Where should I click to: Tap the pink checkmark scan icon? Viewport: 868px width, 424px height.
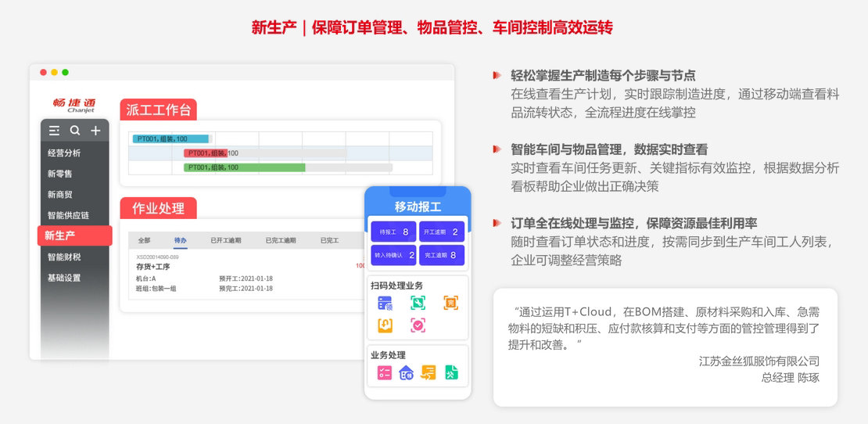point(418,325)
